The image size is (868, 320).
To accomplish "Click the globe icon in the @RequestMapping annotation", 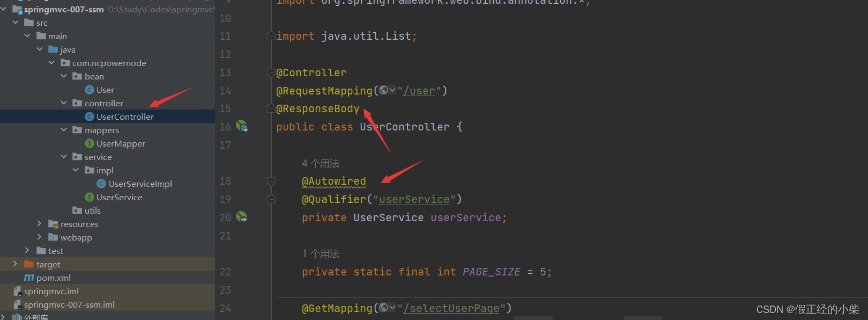I will coord(383,90).
